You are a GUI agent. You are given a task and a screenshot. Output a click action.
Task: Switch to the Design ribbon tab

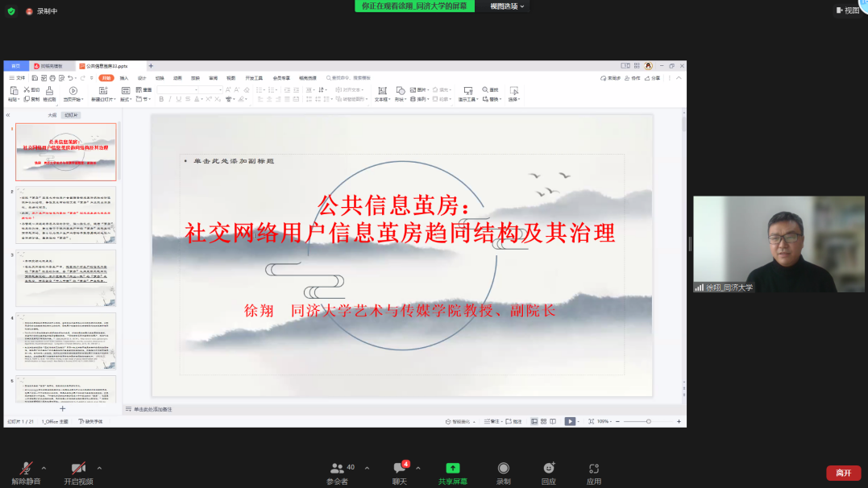(142, 78)
